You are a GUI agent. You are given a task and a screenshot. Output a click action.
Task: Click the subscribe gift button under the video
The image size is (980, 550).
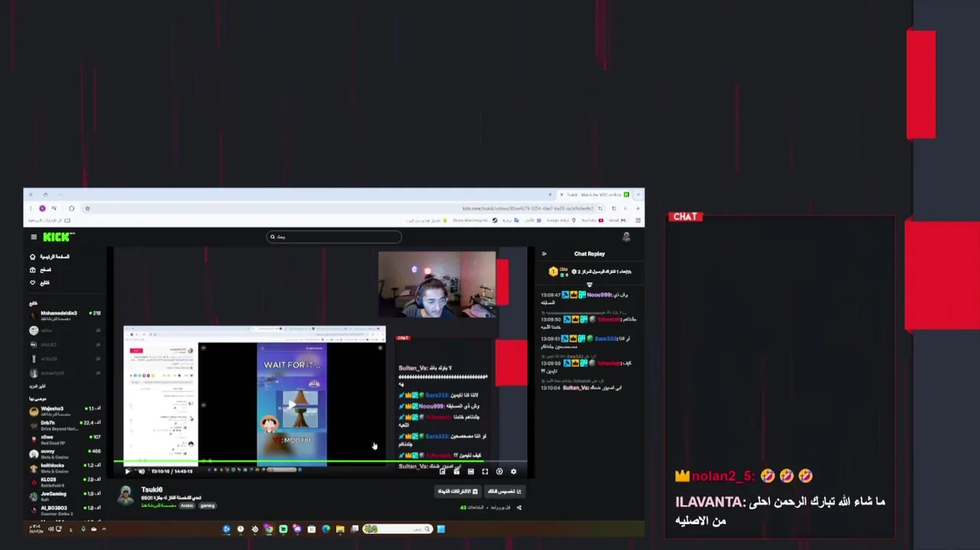pos(458,491)
